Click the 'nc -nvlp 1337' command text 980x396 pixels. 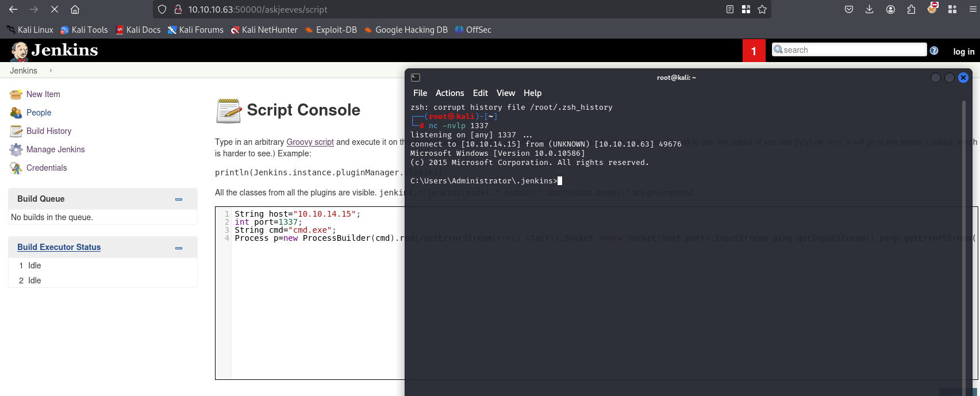pos(458,126)
